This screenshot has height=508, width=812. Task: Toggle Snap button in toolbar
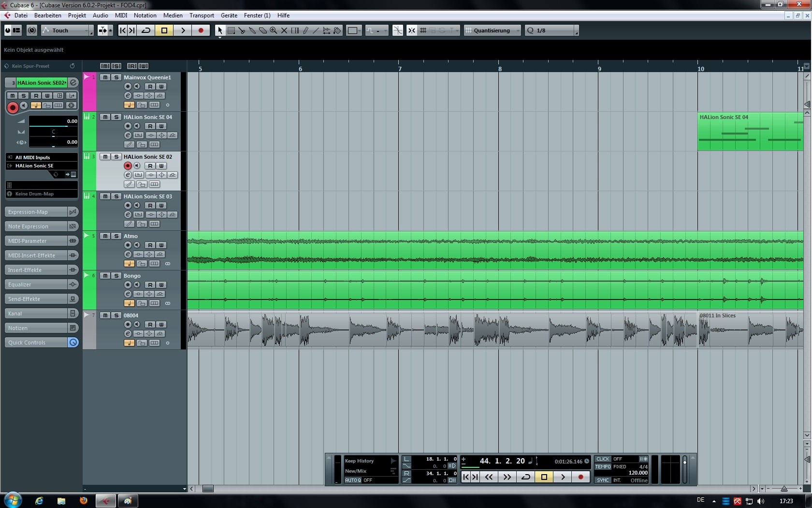pos(412,30)
